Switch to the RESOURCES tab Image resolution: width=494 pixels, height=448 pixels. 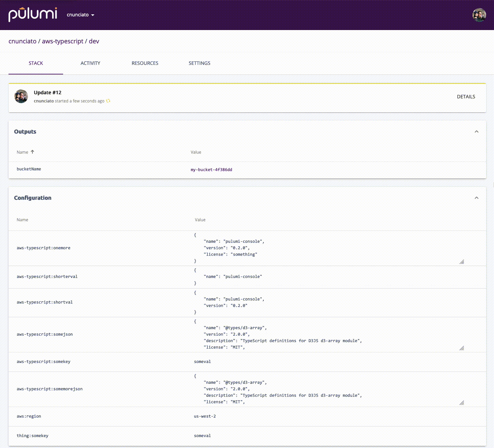(145, 63)
